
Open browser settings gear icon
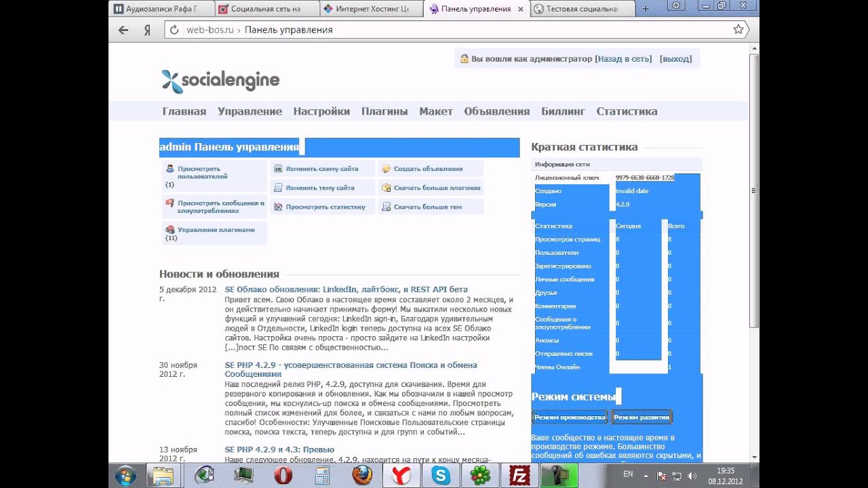676,5
